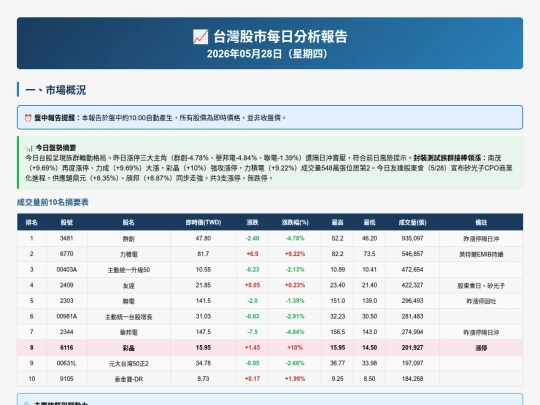Click the volume cell 546,857
540x405 pixels.
[x=413, y=254]
